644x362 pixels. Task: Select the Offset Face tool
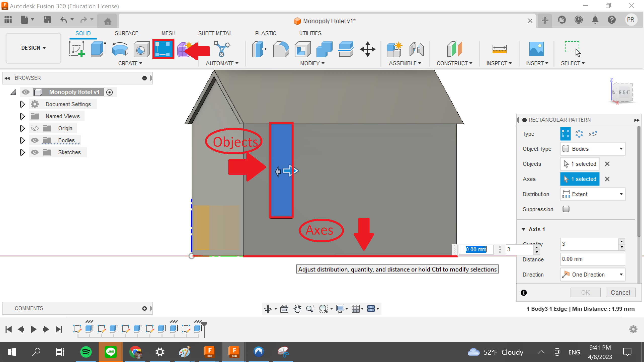coord(346,49)
